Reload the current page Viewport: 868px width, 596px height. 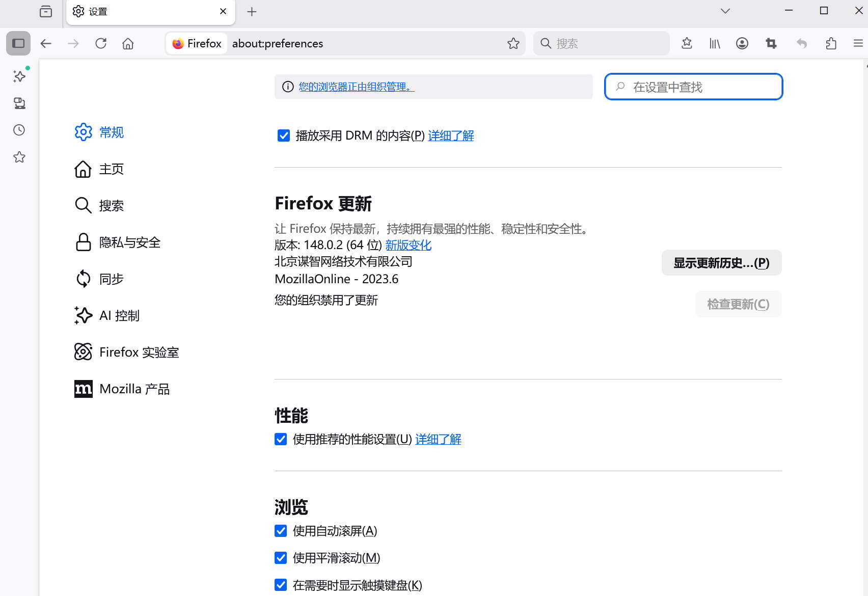(101, 43)
